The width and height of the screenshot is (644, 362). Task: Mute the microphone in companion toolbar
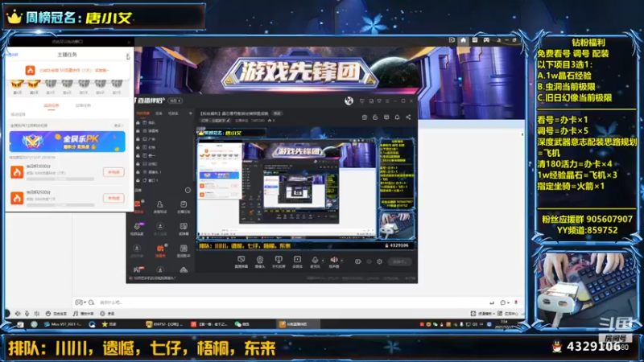[315, 260]
